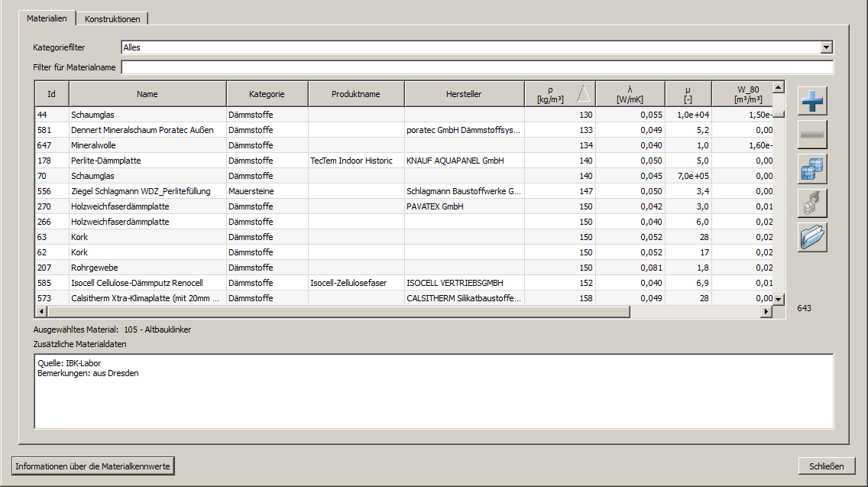Click the vertical scrollbar thumb of the table
Screen dimensions: 868x487
(779, 114)
